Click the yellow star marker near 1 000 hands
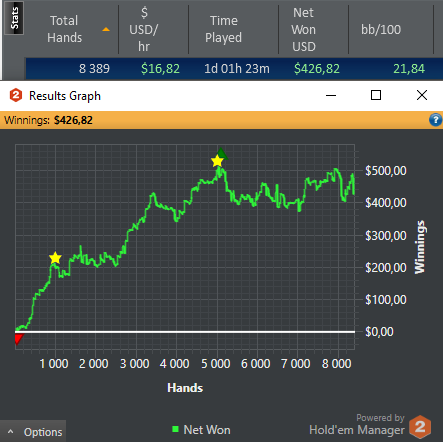The width and height of the screenshot is (443, 442). [55, 258]
